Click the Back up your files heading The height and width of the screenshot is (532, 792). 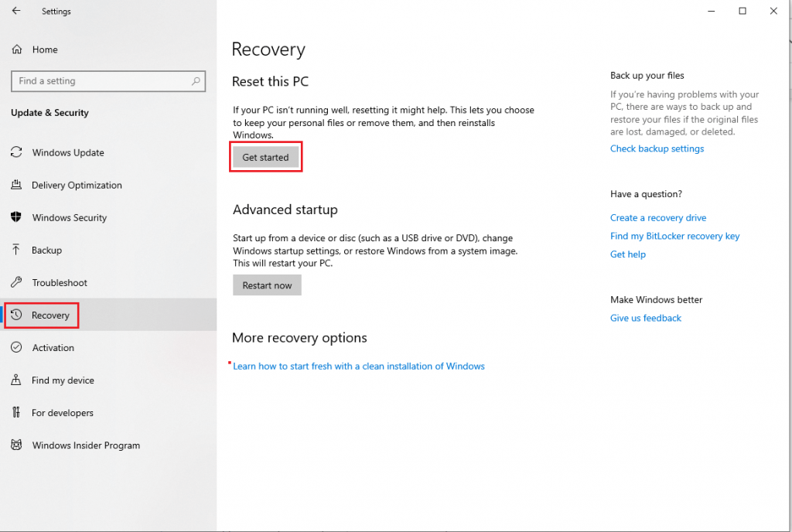tap(647, 75)
